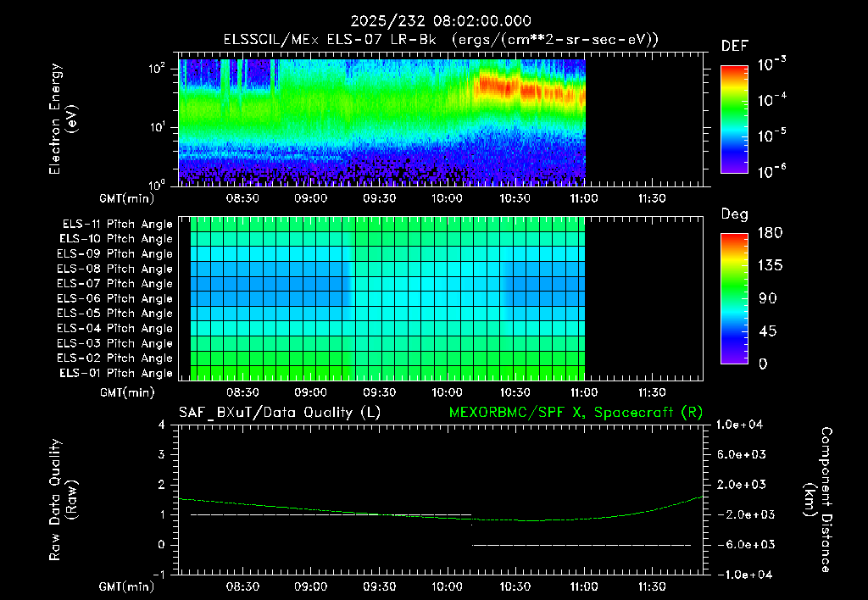This screenshot has height=600, width=868.
Task: Click the 45 value on the Deg scale
Action: tap(768, 331)
